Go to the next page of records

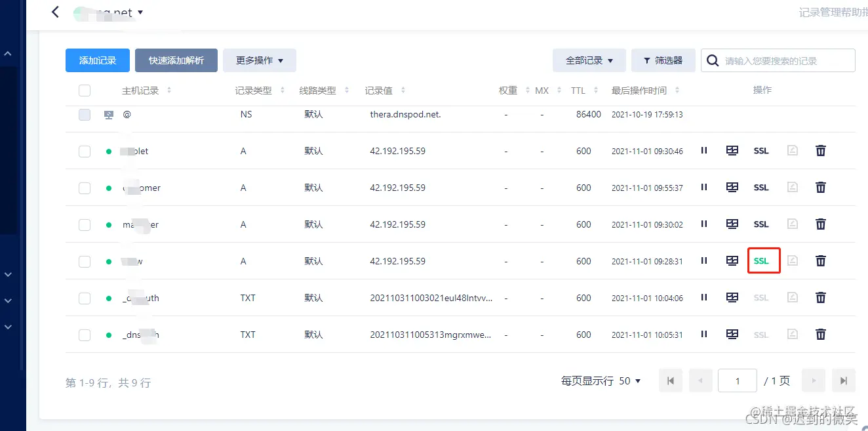pos(814,380)
